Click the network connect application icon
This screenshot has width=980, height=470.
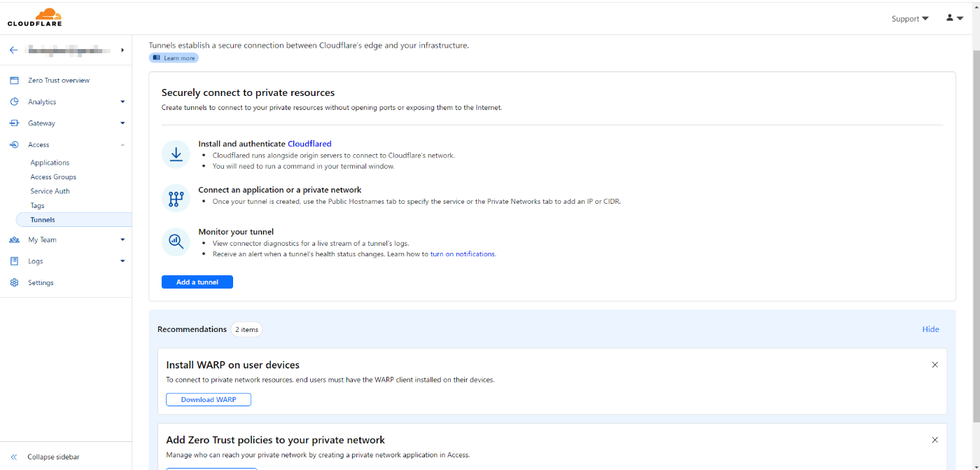pyautogui.click(x=176, y=198)
